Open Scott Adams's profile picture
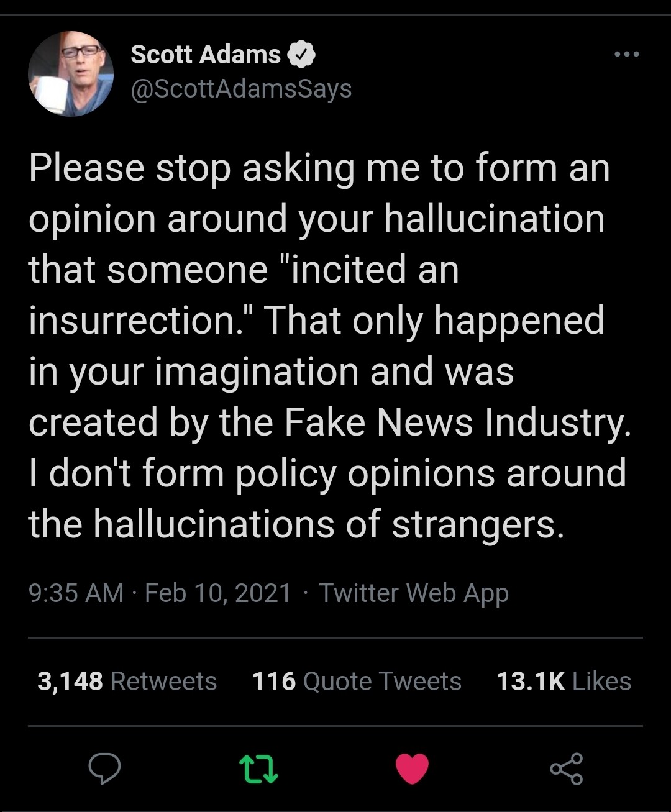This screenshot has width=671, height=812. pos(71,74)
